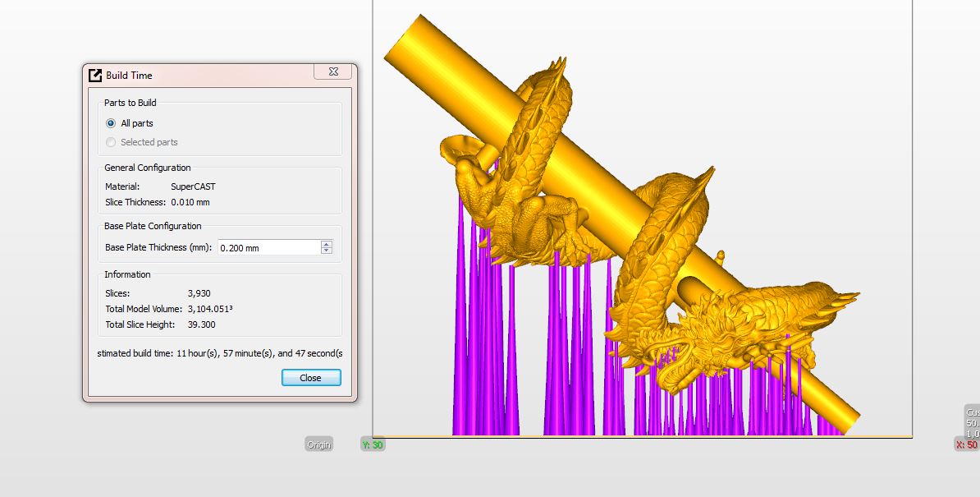
Task: Increase base plate thickness with up arrow
Action: click(x=327, y=244)
